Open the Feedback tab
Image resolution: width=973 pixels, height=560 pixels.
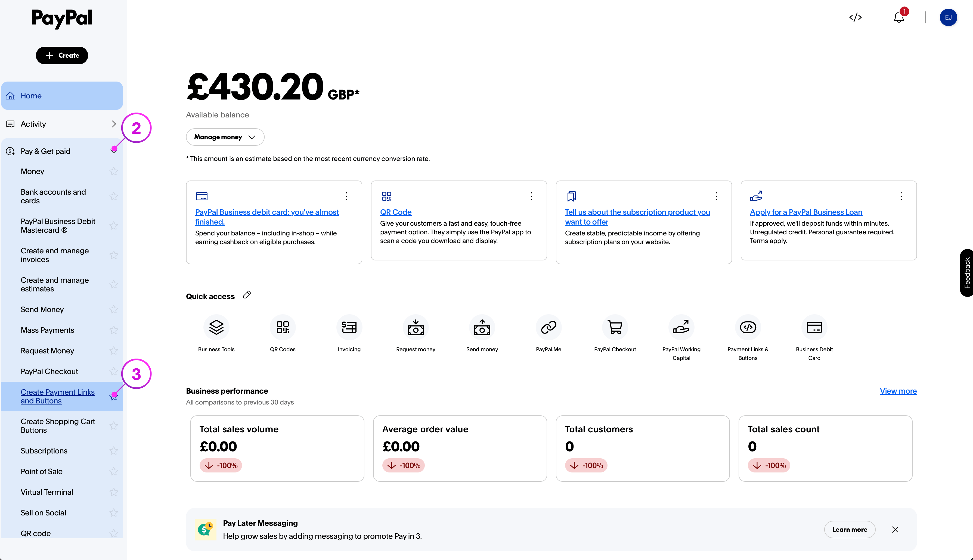coord(966,273)
